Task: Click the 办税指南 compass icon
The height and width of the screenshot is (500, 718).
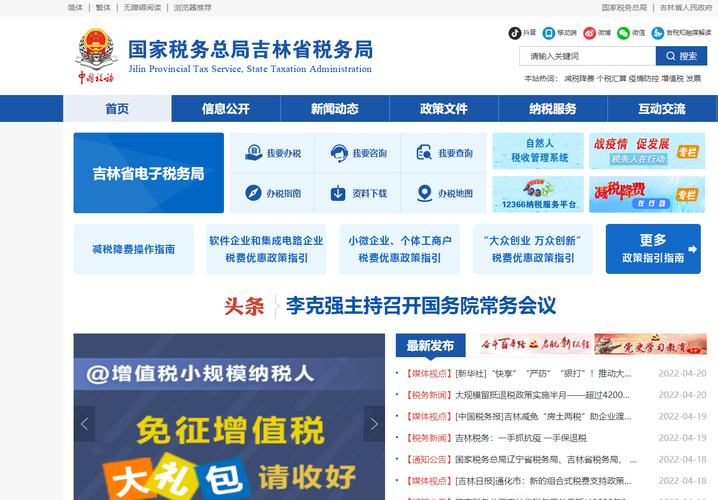Action: (254, 193)
